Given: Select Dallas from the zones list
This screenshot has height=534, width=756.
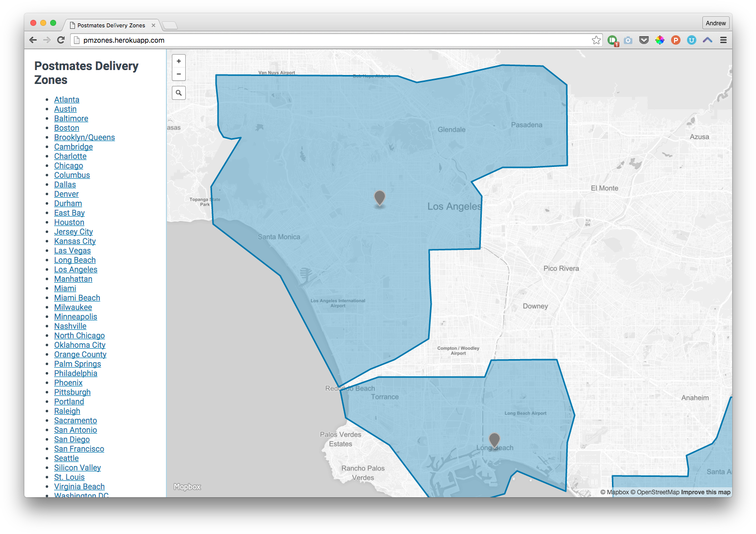Looking at the screenshot, I should pyautogui.click(x=65, y=185).
